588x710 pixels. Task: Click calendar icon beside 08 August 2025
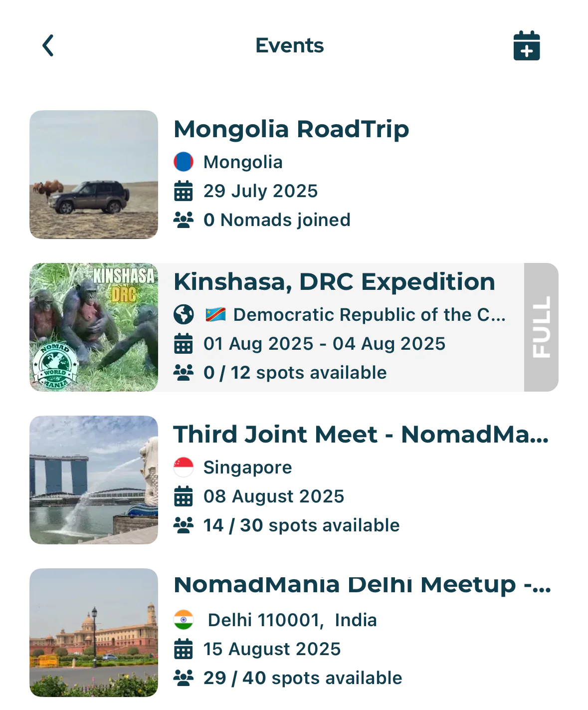point(184,496)
